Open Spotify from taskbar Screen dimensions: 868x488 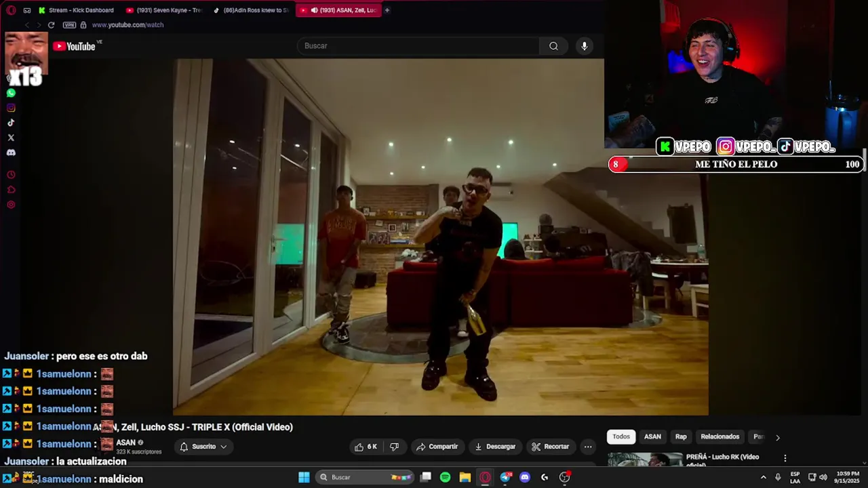click(446, 477)
